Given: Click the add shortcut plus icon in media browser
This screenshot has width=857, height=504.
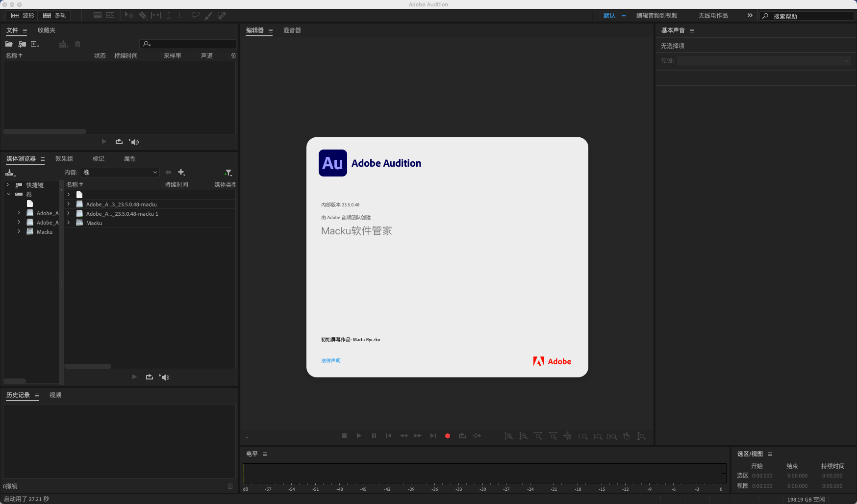Looking at the screenshot, I should pos(181,173).
